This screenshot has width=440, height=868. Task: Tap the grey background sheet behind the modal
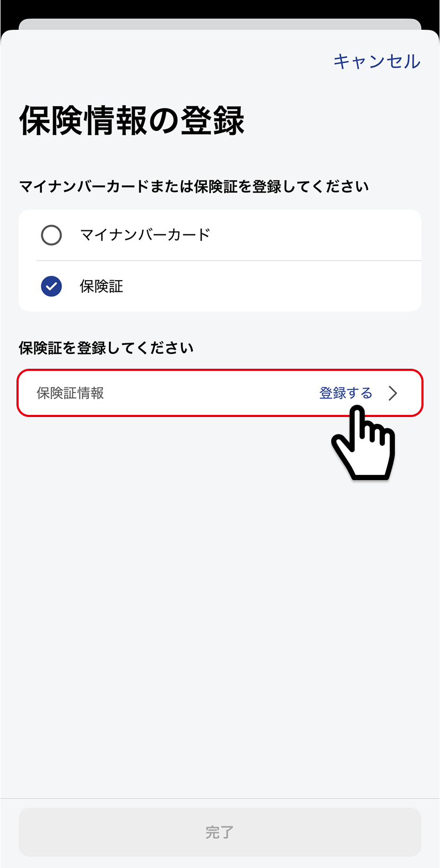point(220,24)
